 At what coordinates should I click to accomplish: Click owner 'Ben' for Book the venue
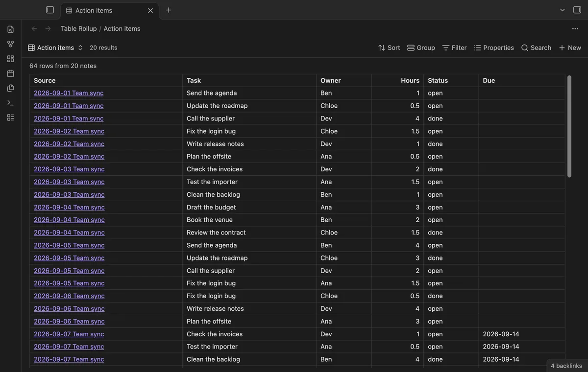[x=326, y=220]
